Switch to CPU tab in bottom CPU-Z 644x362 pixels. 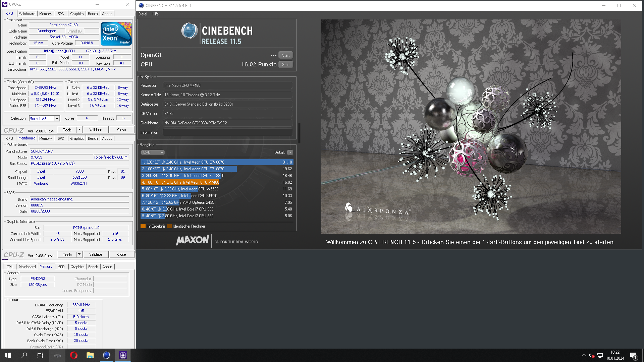(10, 267)
